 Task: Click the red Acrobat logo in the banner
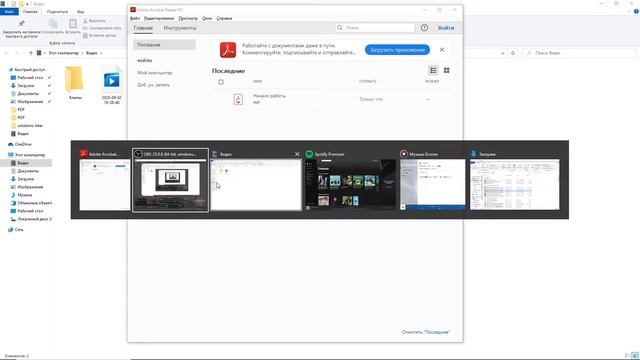point(228,50)
